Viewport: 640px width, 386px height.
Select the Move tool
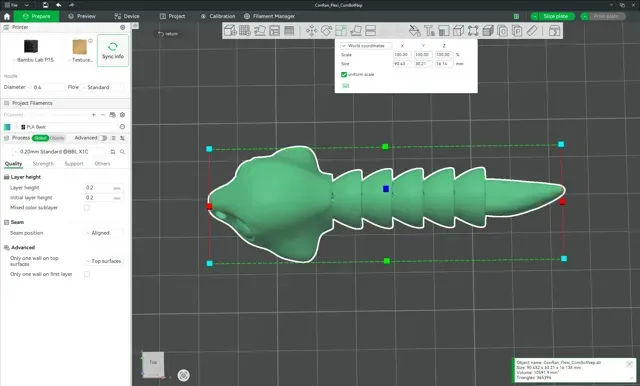[x=312, y=31]
